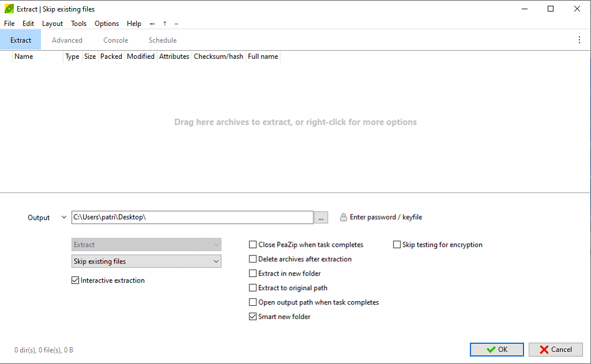
Task: Minimize the PeaZip window
Action: [x=524, y=9]
